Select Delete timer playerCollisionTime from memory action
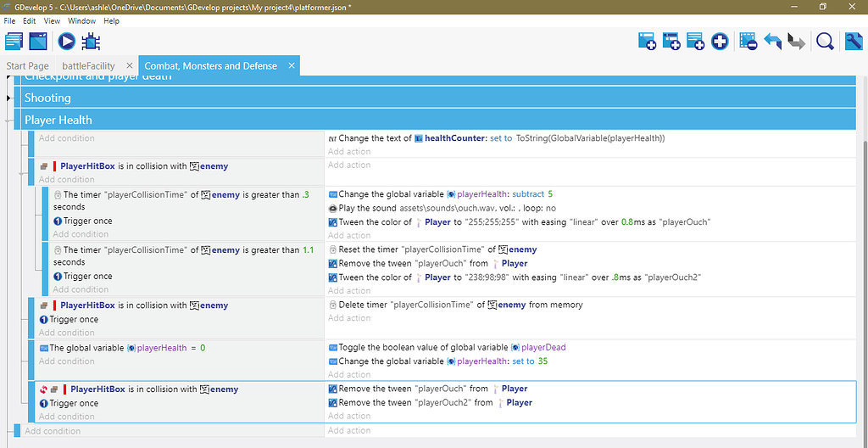 pos(455,305)
